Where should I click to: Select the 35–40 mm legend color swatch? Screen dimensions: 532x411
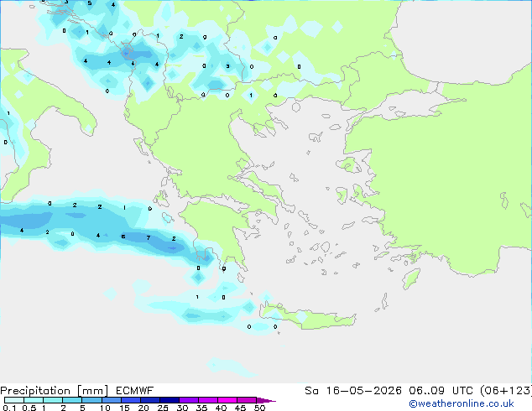(x=208, y=400)
